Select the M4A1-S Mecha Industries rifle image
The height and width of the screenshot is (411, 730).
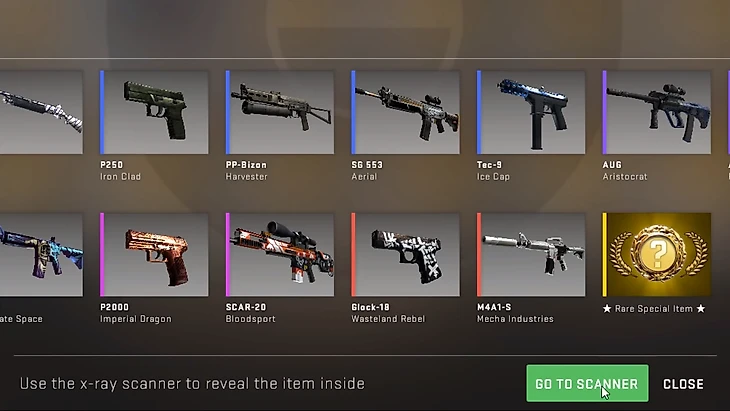click(531, 255)
